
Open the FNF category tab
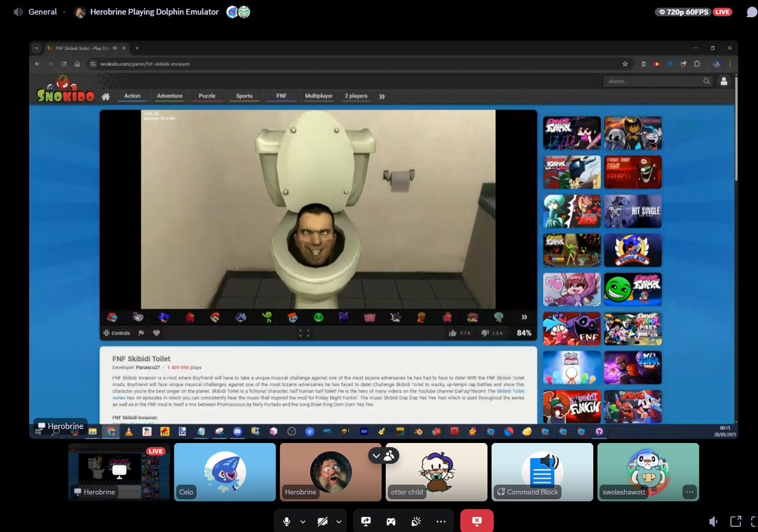click(281, 96)
